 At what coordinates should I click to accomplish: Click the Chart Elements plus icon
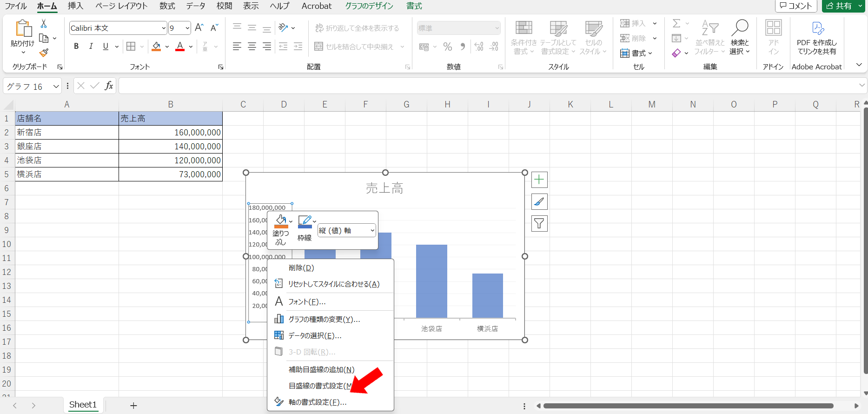pyautogui.click(x=539, y=180)
